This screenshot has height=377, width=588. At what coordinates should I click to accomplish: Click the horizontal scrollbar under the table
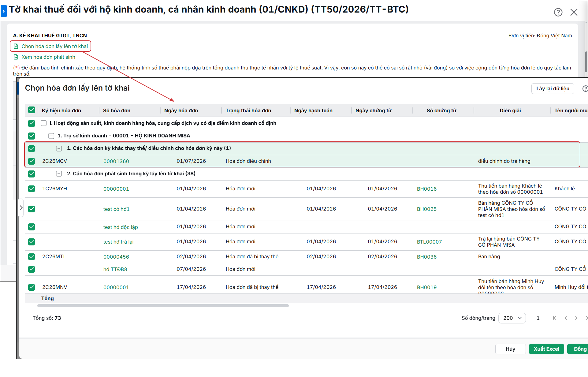163,305
